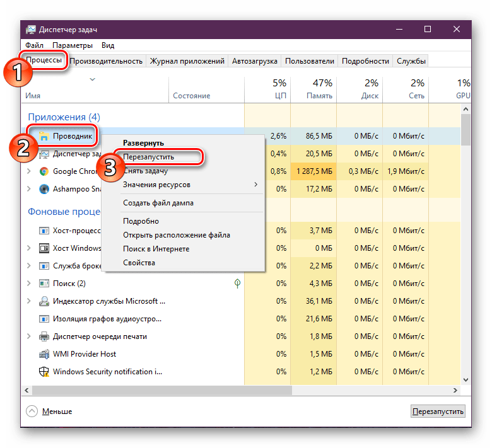This screenshot has width=492, height=448.
Task: Click the Служба брокера process icon
Action: click(44, 266)
